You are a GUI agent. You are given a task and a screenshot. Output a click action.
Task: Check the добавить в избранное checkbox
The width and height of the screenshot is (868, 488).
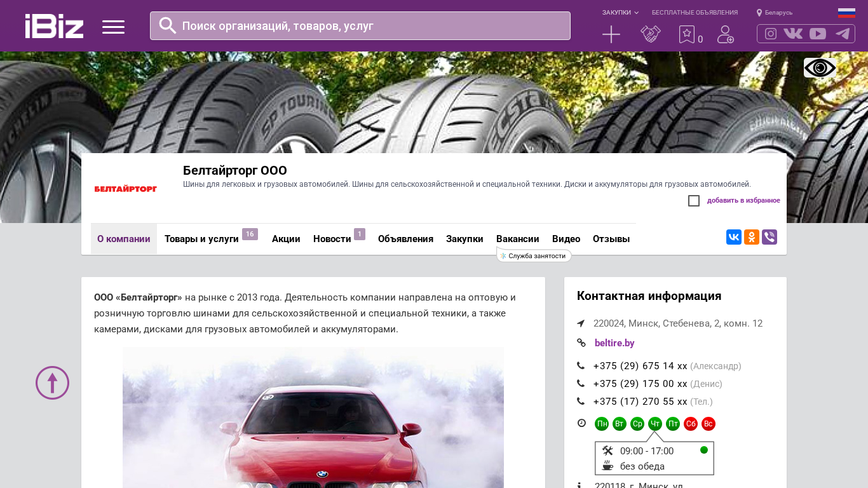694,201
